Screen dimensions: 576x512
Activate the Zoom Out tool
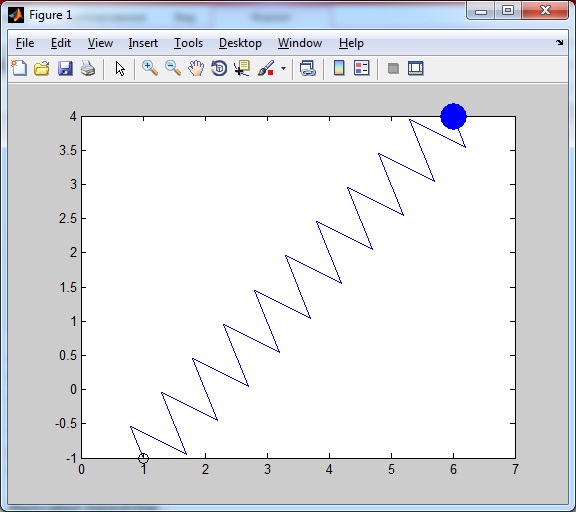[173, 68]
